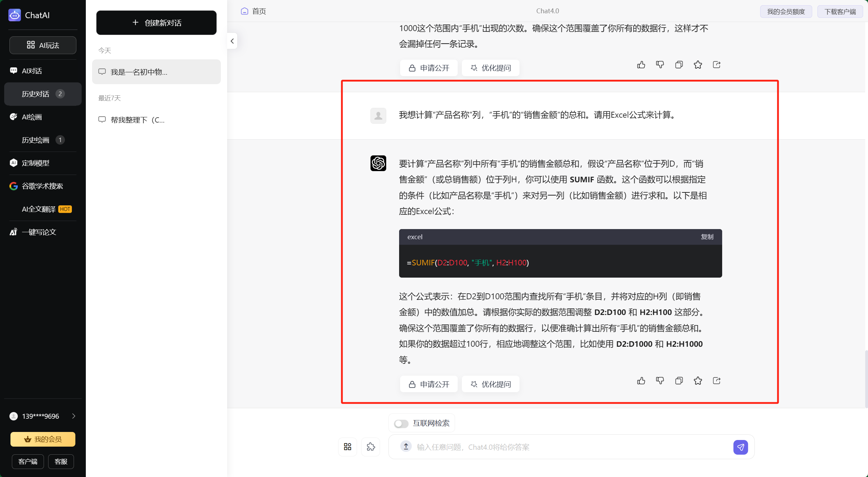Switch to 历史对话 in the sidebar
The image size is (868, 477).
[35, 94]
